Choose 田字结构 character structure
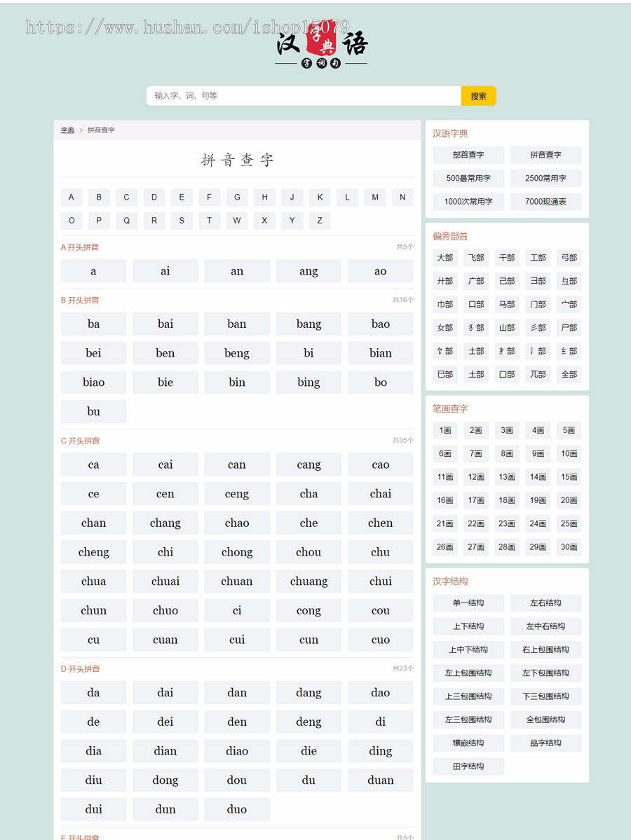Screen dimensions: 631x840 tap(468, 766)
